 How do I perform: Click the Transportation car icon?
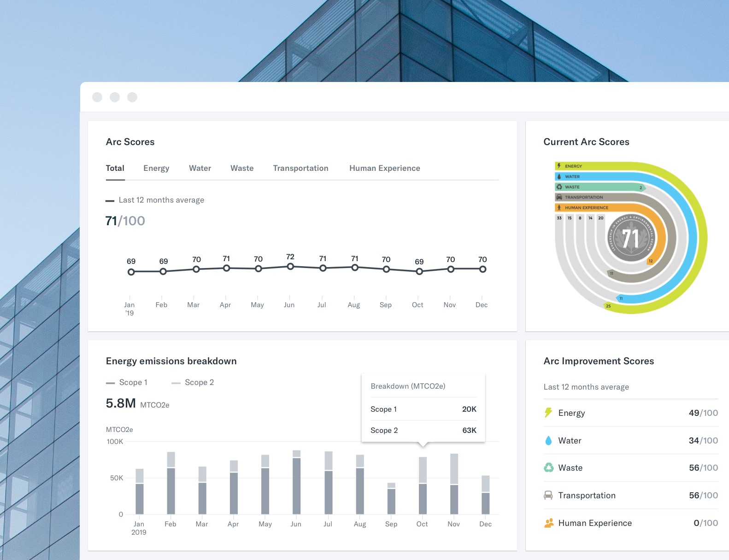coord(548,495)
